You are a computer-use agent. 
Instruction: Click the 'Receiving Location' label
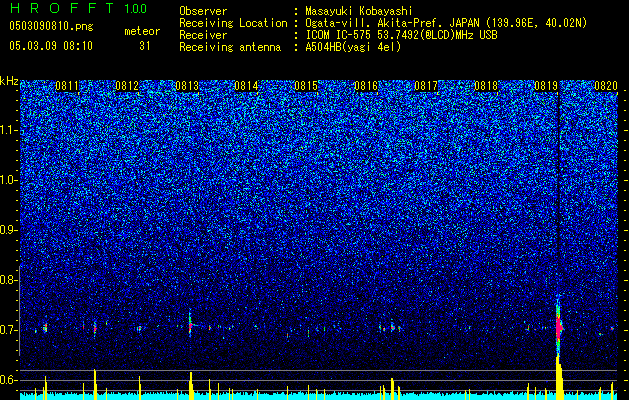[x=233, y=23]
